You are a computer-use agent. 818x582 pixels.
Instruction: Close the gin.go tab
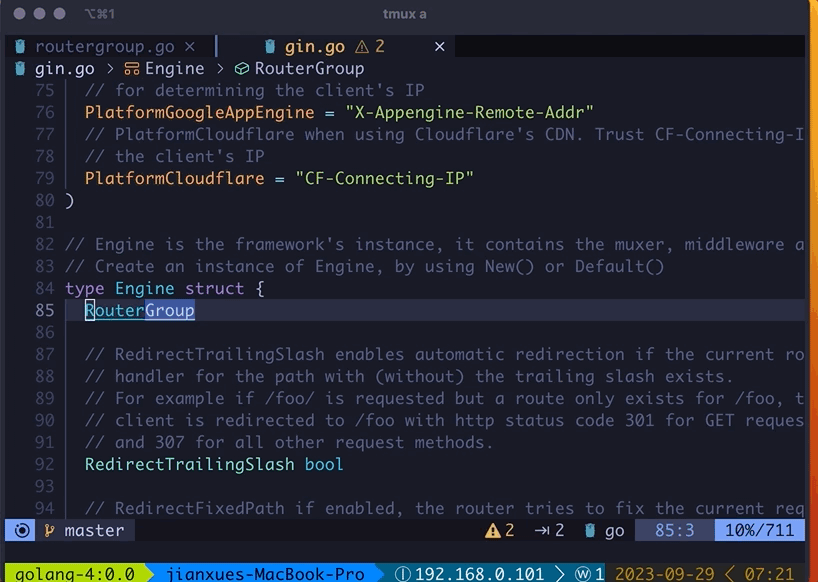click(x=440, y=47)
